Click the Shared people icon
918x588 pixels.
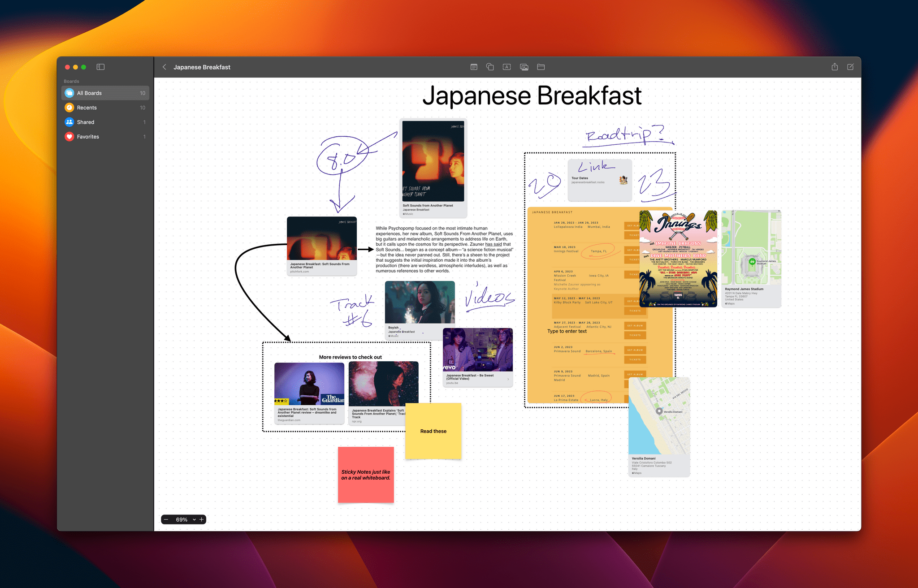coord(69,122)
